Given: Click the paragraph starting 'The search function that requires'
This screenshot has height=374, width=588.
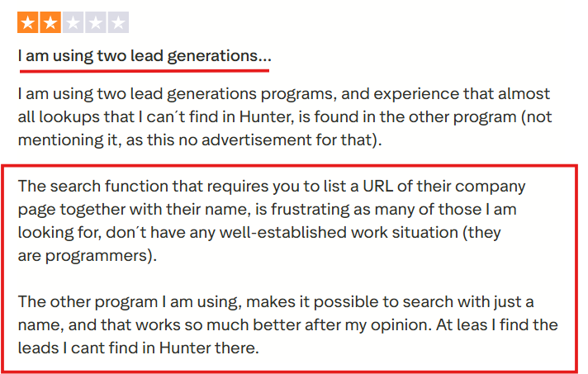Looking at the screenshot, I should (272, 221).
